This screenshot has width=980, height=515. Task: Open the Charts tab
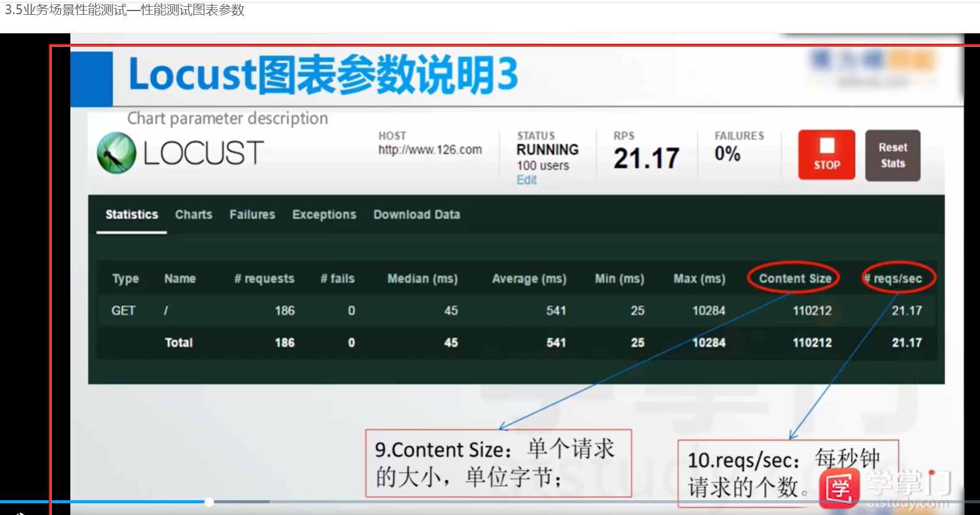pyautogui.click(x=194, y=214)
